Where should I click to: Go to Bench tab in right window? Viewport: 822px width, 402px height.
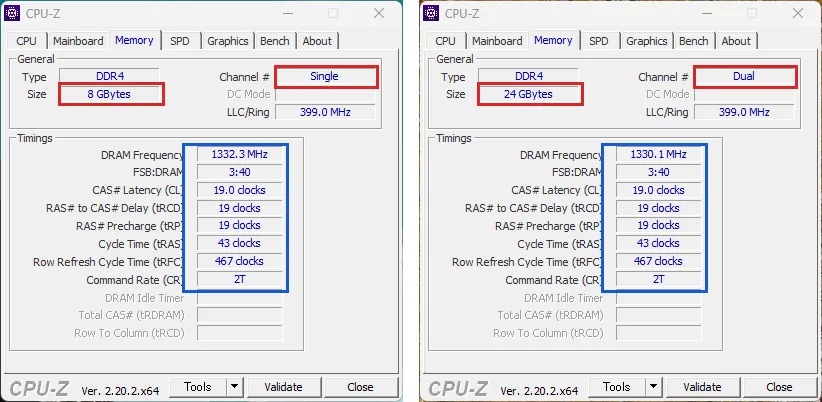click(x=694, y=41)
